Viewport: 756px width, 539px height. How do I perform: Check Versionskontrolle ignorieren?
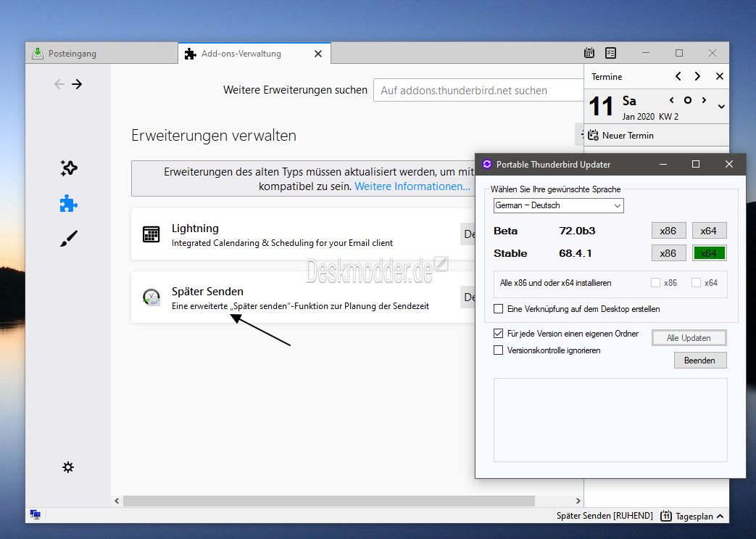(x=499, y=350)
